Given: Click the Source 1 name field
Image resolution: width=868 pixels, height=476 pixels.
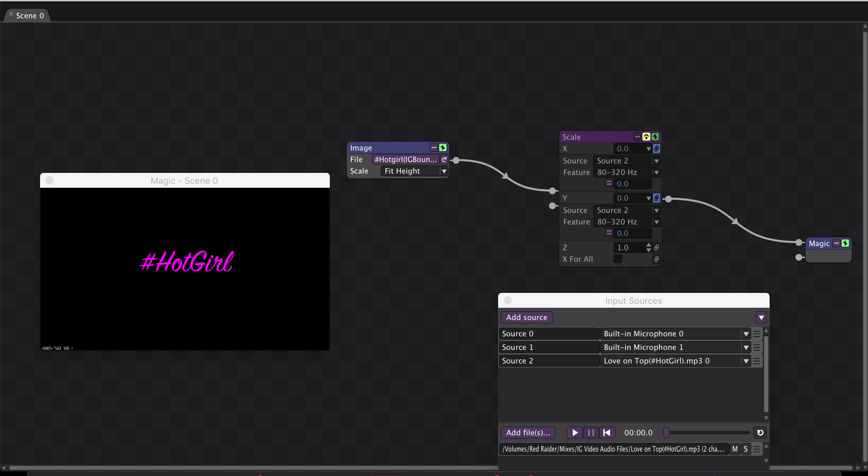Looking at the screenshot, I should coord(549,347).
